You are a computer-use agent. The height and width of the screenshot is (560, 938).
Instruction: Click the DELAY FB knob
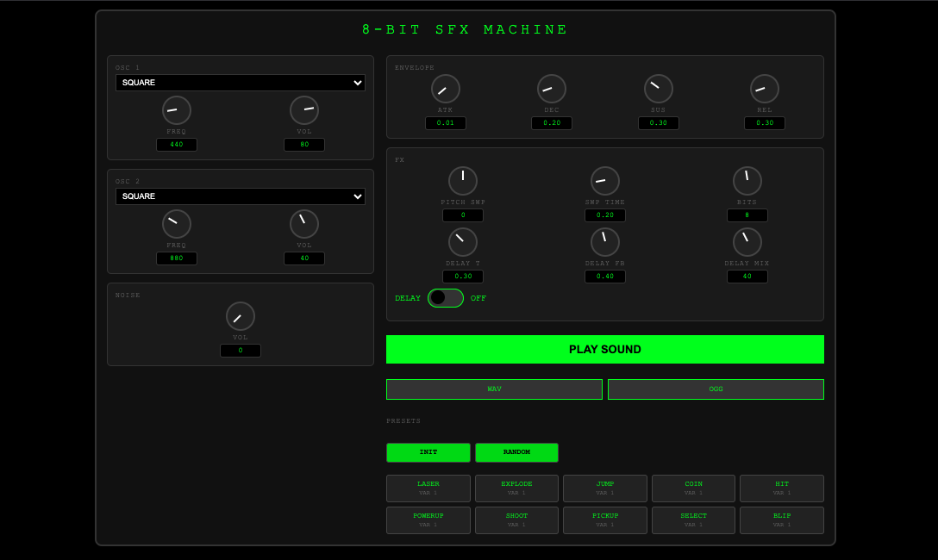[x=605, y=242]
